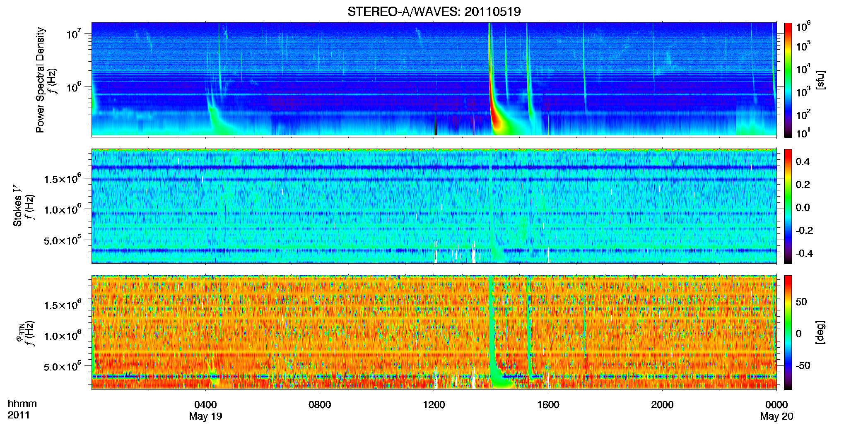This screenshot has height=447, width=868.
Task: Click the 10^5 label on sfu color bar
Action: point(803,46)
